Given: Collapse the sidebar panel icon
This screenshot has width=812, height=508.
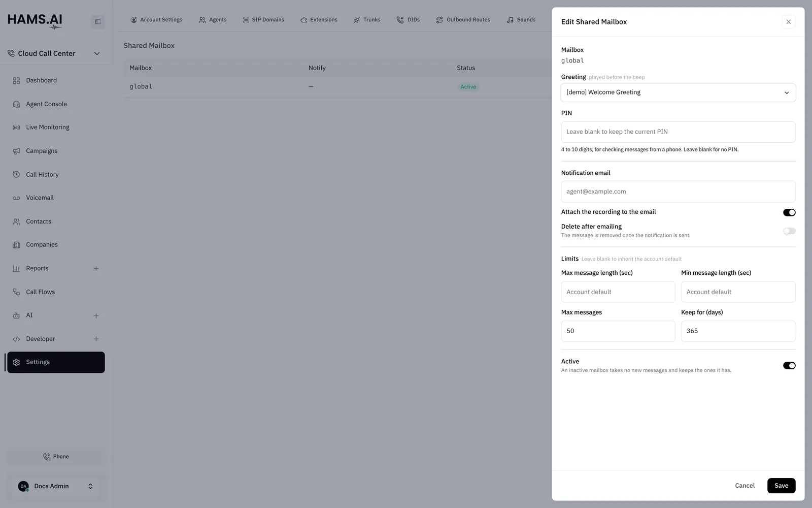Looking at the screenshot, I should pos(98,22).
